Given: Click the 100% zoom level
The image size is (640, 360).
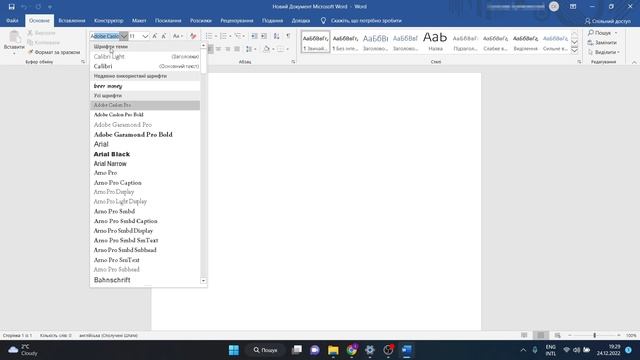Looking at the screenshot, I should point(631,335).
